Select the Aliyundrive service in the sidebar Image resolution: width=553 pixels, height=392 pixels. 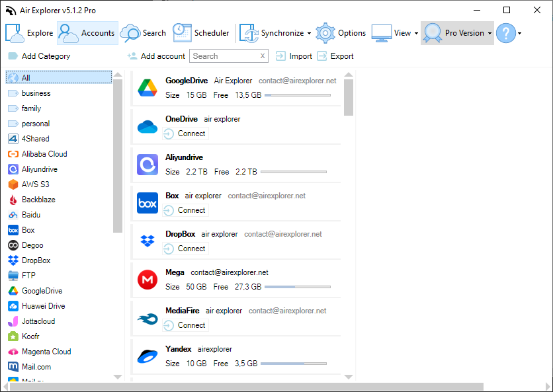(40, 169)
